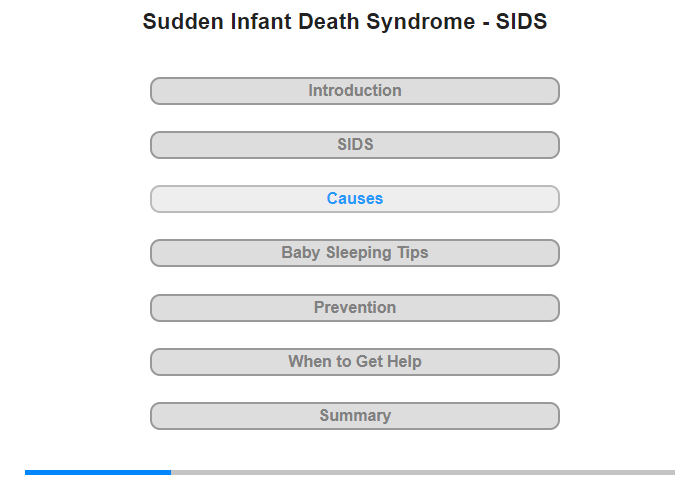Navigate to the SIDS chapter
Viewport: 700px width, 480px height.
click(x=354, y=145)
